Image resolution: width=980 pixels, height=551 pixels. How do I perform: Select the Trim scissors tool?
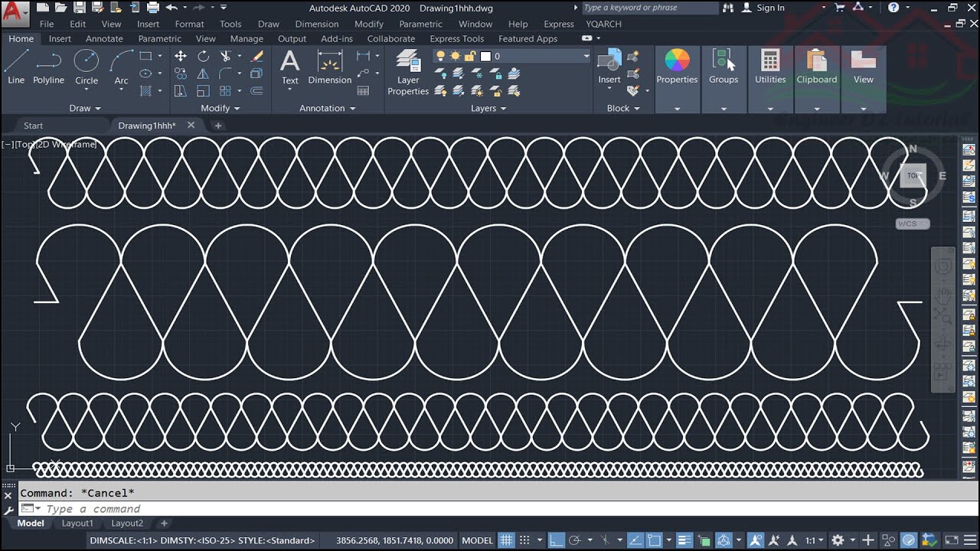tap(225, 56)
